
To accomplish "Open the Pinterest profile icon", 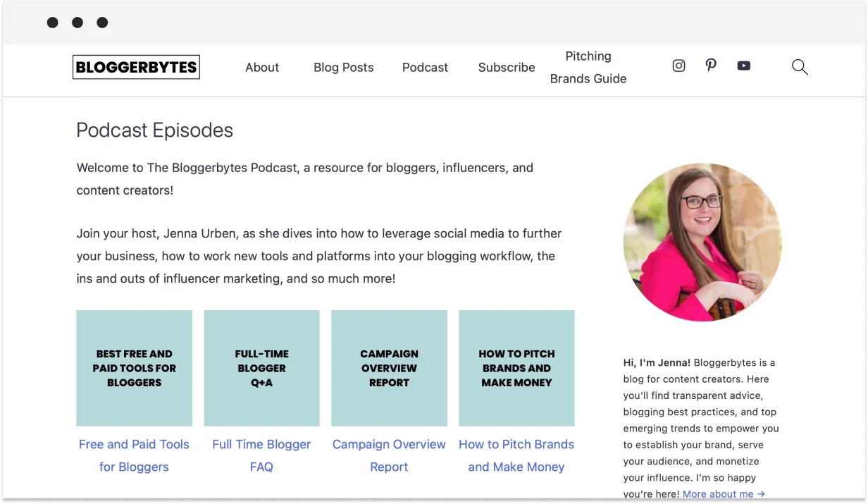I will (711, 66).
